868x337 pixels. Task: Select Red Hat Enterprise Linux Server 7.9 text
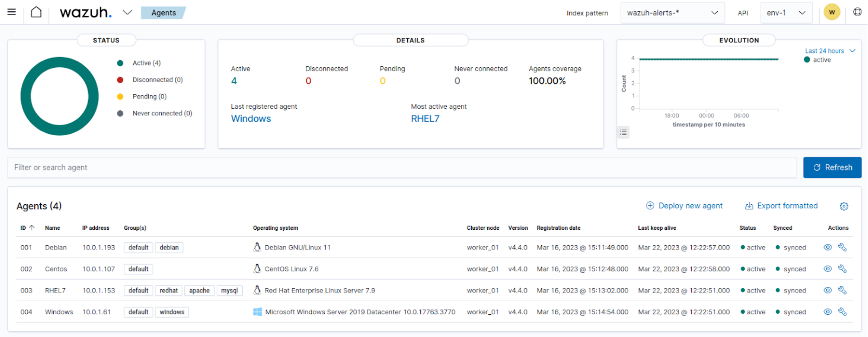(x=320, y=291)
